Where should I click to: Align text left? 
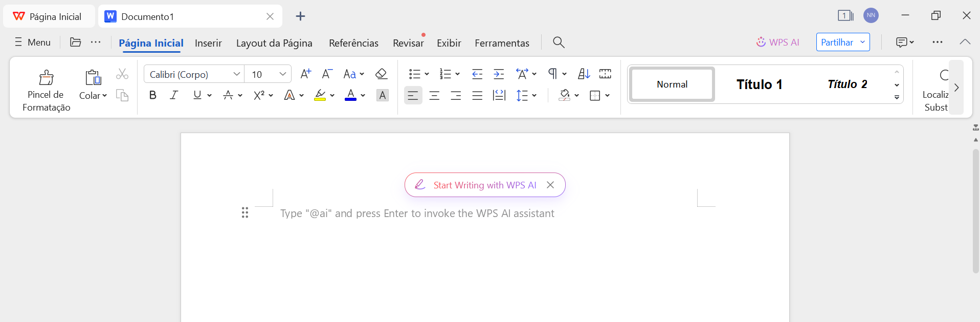pyautogui.click(x=413, y=95)
